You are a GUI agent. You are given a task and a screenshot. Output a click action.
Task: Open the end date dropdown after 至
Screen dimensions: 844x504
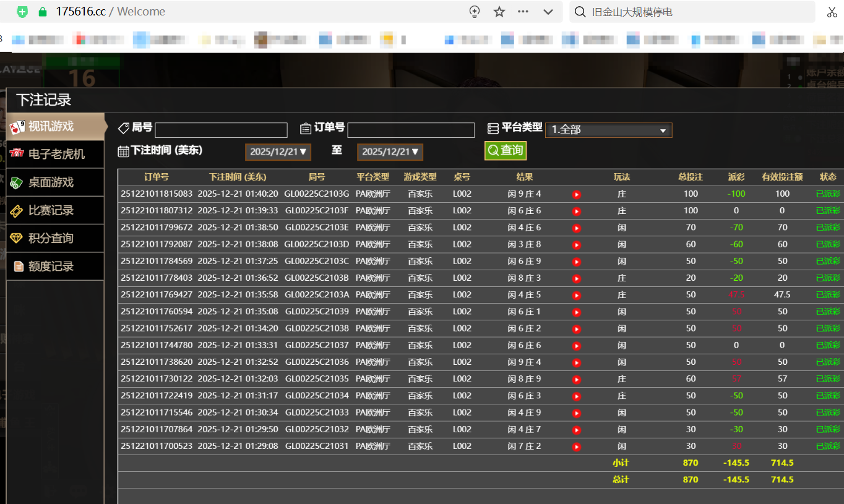tap(390, 152)
